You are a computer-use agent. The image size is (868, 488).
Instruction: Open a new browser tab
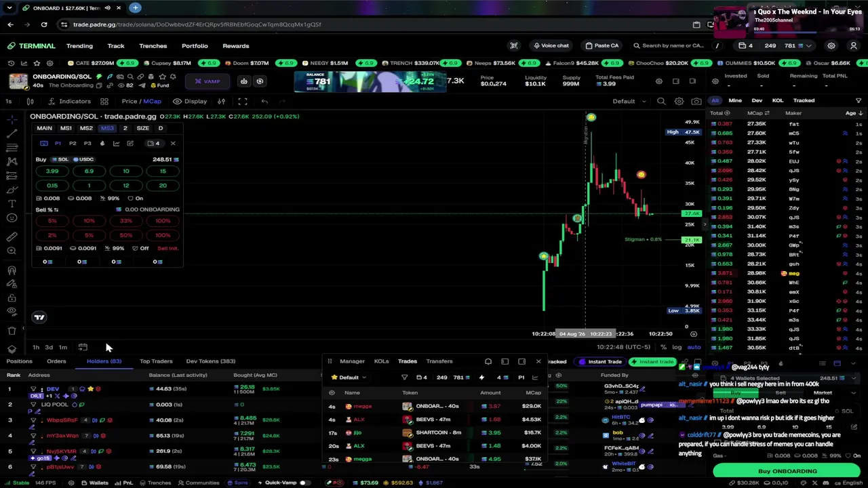click(x=135, y=7)
